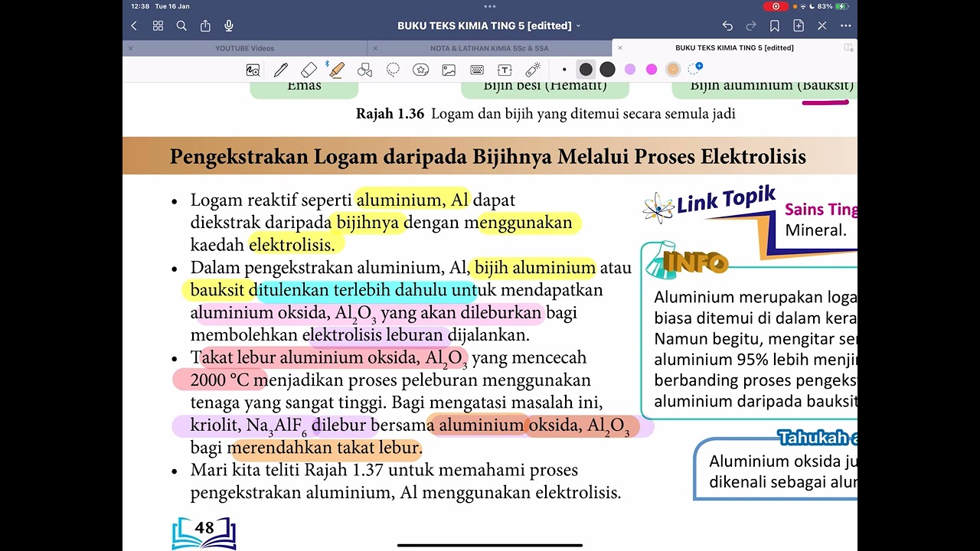Screen dimensions: 980x551
Task: Select the Highlighter tool
Action: pos(336,70)
